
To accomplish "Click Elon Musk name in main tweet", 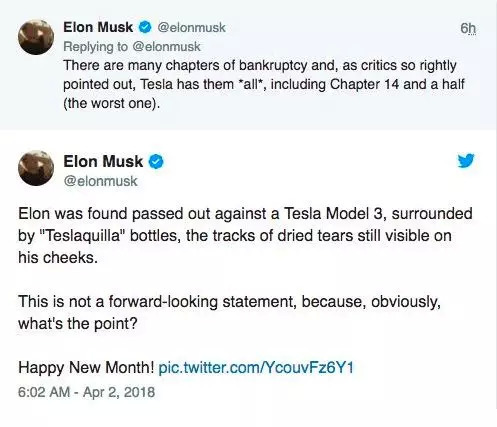I will click(103, 162).
